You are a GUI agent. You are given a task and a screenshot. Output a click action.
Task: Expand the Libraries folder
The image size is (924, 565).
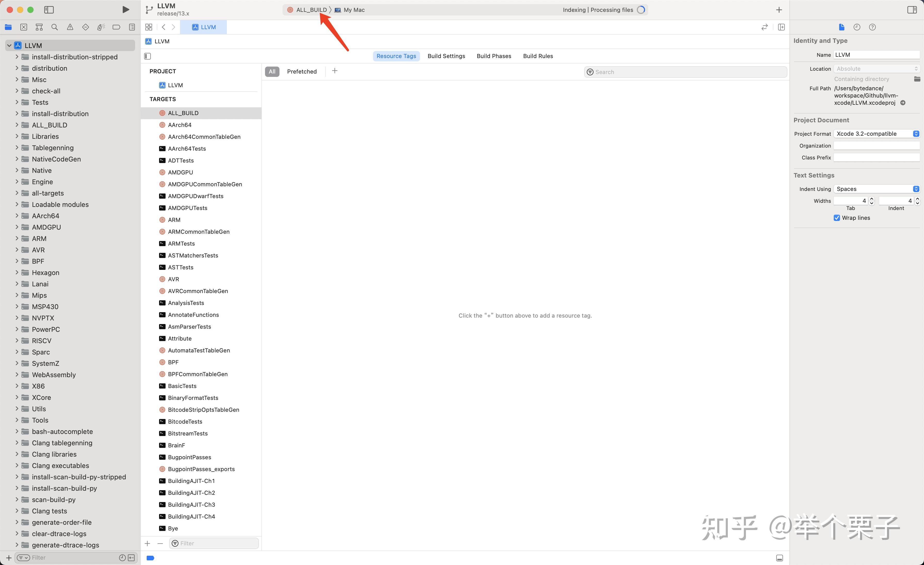click(x=16, y=136)
